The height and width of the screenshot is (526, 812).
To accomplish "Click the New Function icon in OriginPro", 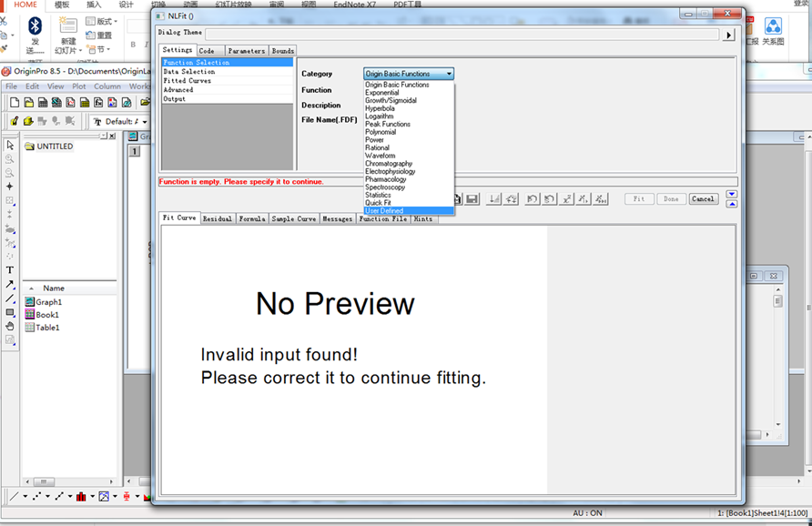I will click(x=98, y=103).
